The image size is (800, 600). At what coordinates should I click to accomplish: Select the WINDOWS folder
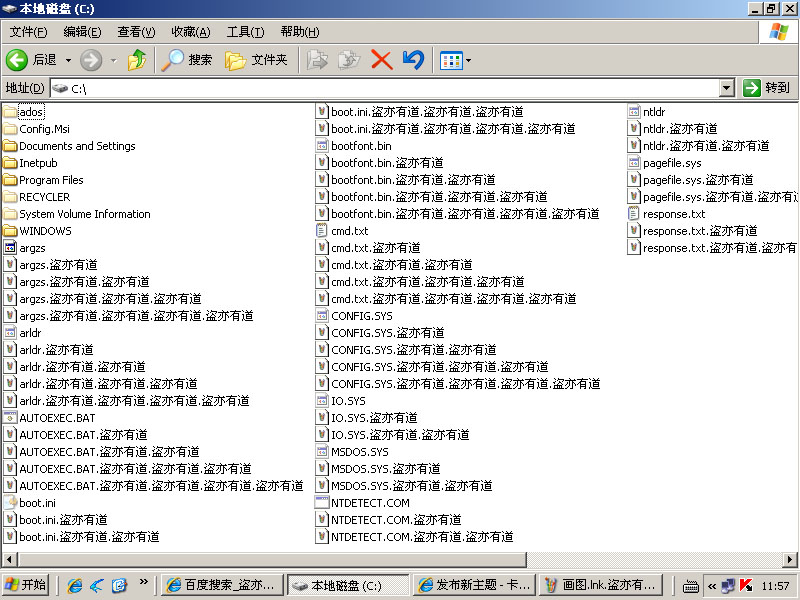pyautogui.click(x=38, y=231)
